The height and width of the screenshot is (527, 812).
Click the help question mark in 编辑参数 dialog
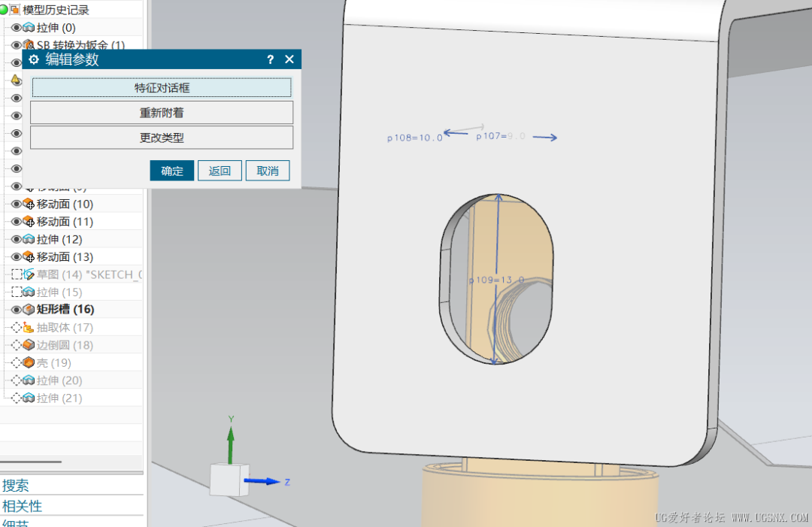pyautogui.click(x=271, y=59)
